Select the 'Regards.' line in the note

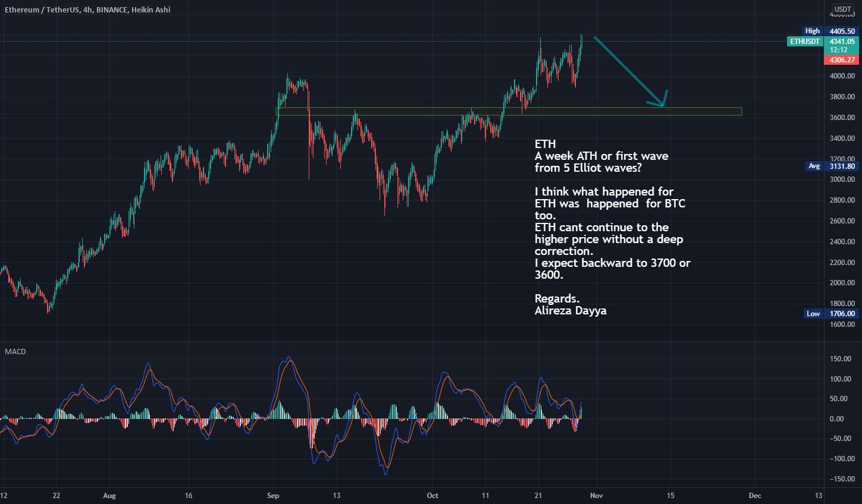tap(557, 299)
